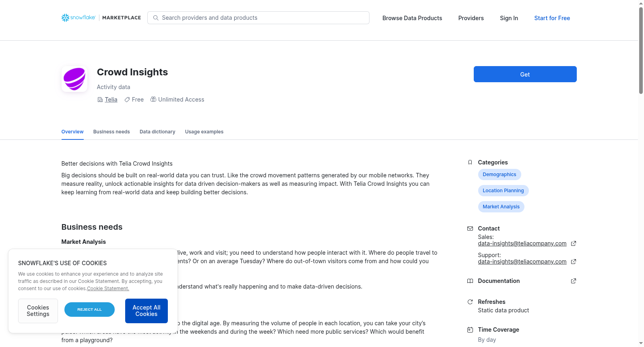The image size is (644, 347).
Task: Open the Cookie Statement link
Action: 108,289
